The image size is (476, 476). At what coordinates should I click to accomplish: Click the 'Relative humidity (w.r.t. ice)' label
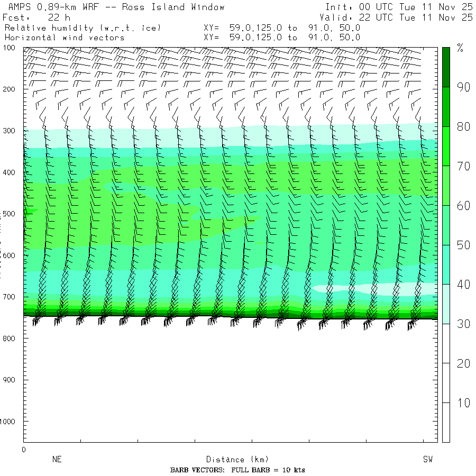[x=83, y=28]
